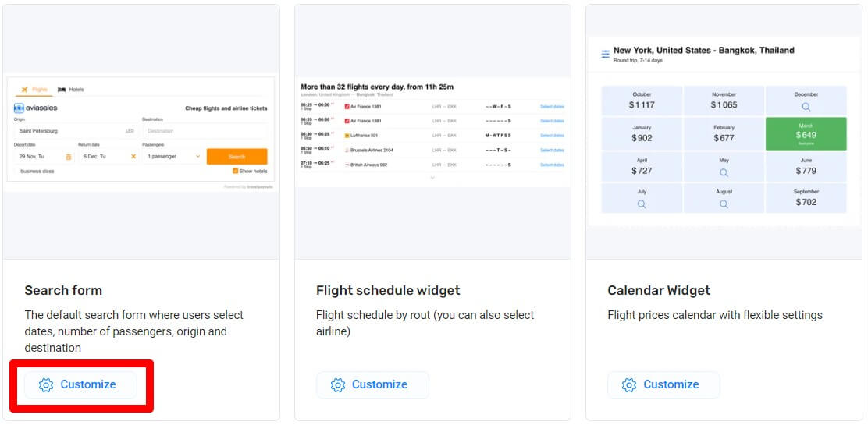This screenshot has width=868, height=425.
Task: Clear return date with orange X
Action: tap(133, 157)
